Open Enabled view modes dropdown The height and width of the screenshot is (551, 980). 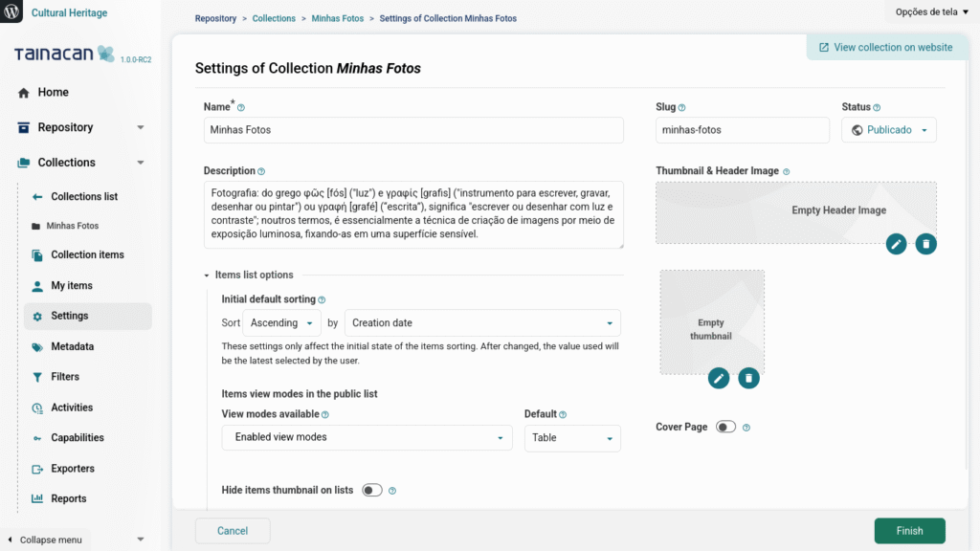[367, 437]
